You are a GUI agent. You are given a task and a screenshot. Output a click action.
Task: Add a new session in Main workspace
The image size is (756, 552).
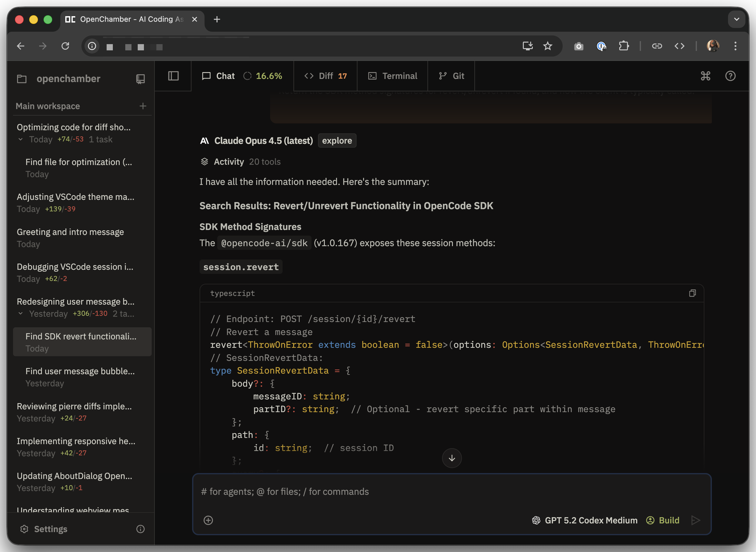pos(143,106)
